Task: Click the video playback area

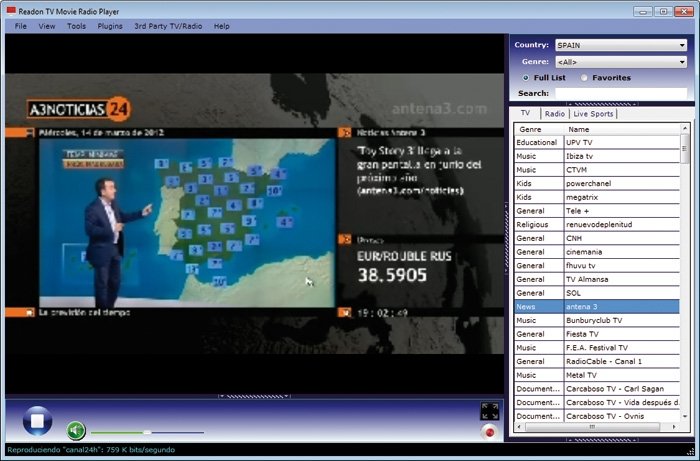Action: point(254,214)
